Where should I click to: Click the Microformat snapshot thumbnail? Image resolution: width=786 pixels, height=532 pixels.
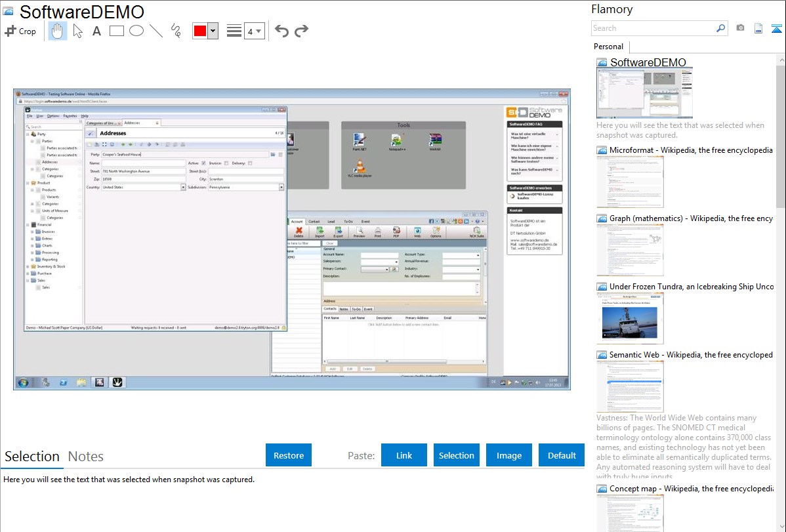click(x=630, y=182)
